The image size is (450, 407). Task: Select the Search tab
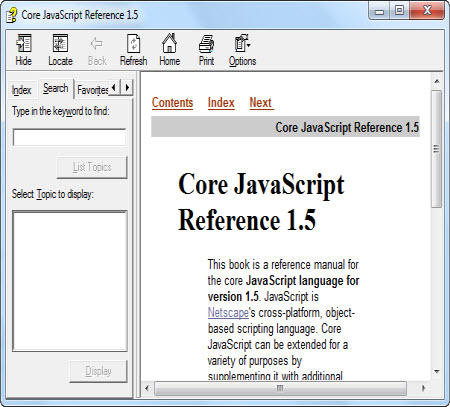pyautogui.click(x=56, y=88)
